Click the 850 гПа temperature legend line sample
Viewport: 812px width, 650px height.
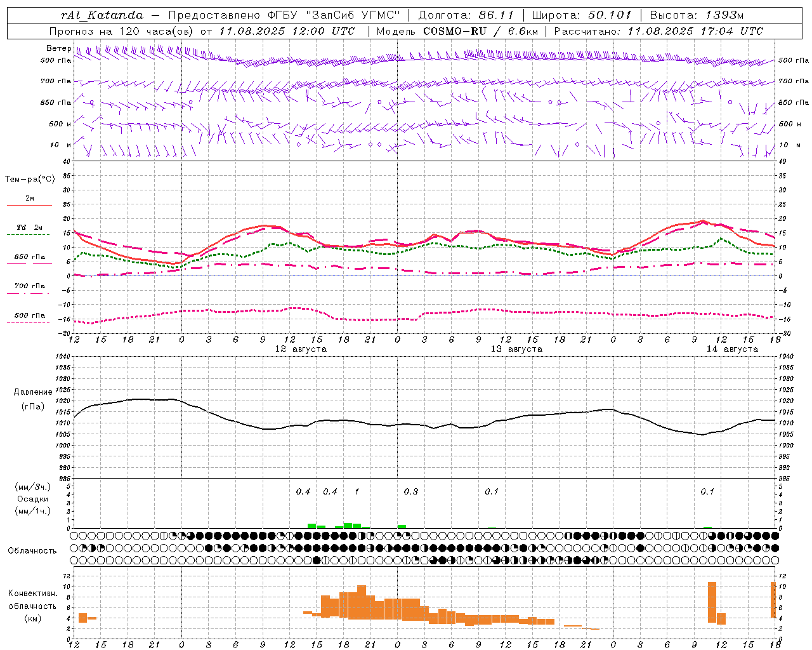pyautogui.click(x=29, y=263)
